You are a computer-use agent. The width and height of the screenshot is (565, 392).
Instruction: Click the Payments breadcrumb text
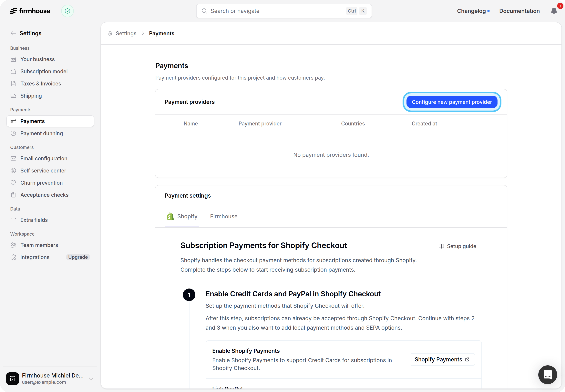pos(161,33)
